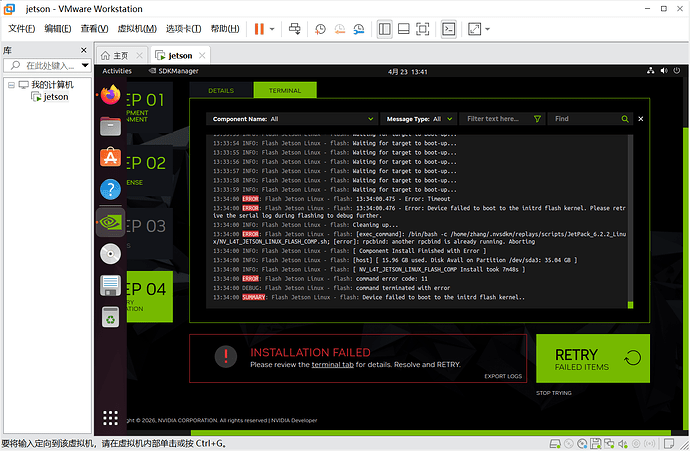This screenshot has height=451, width=690.
Task: Open Firefox from the Ubuntu dock
Action: coord(111,95)
